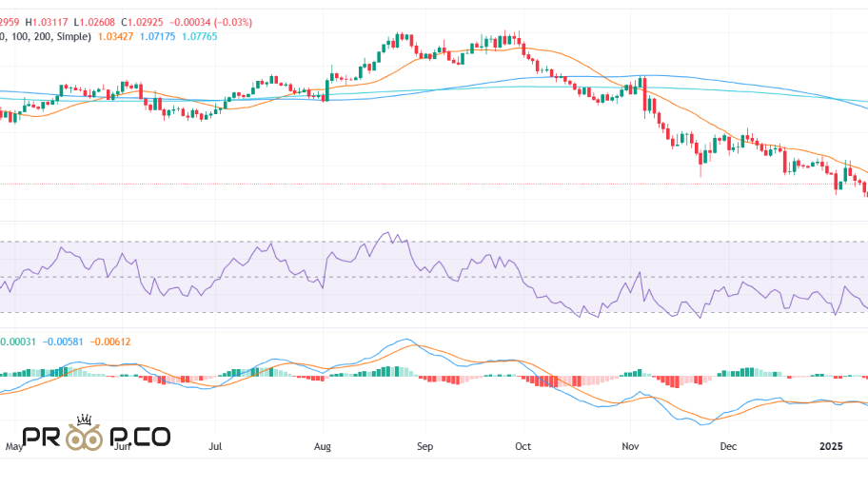The width and height of the screenshot is (868, 488).
Task: Click the 2025 label on time axis
Action: click(831, 446)
